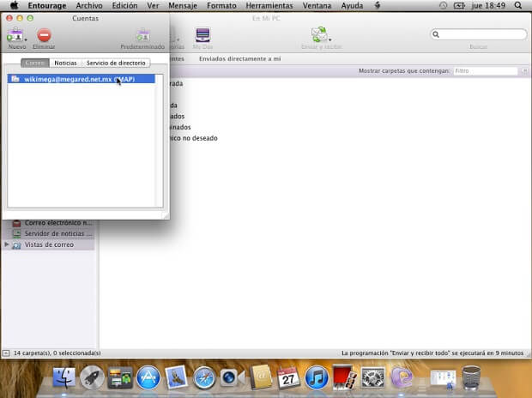Open FaceTime from the Dock

click(x=232, y=377)
